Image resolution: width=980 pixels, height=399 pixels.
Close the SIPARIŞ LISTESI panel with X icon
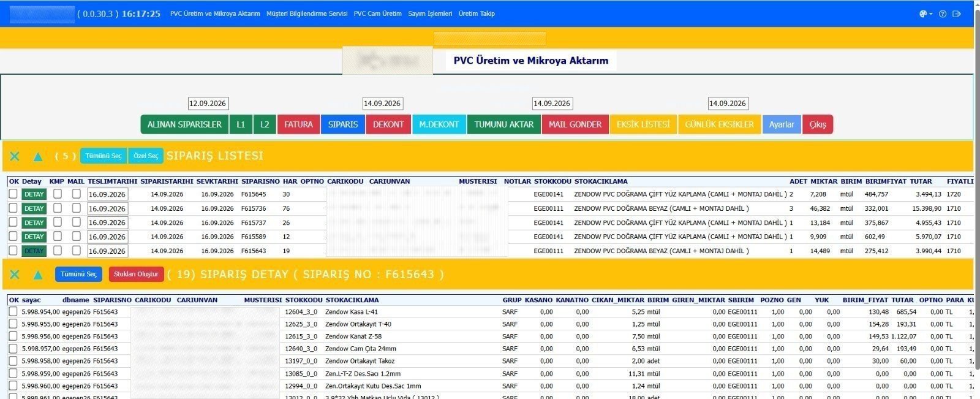click(x=15, y=156)
